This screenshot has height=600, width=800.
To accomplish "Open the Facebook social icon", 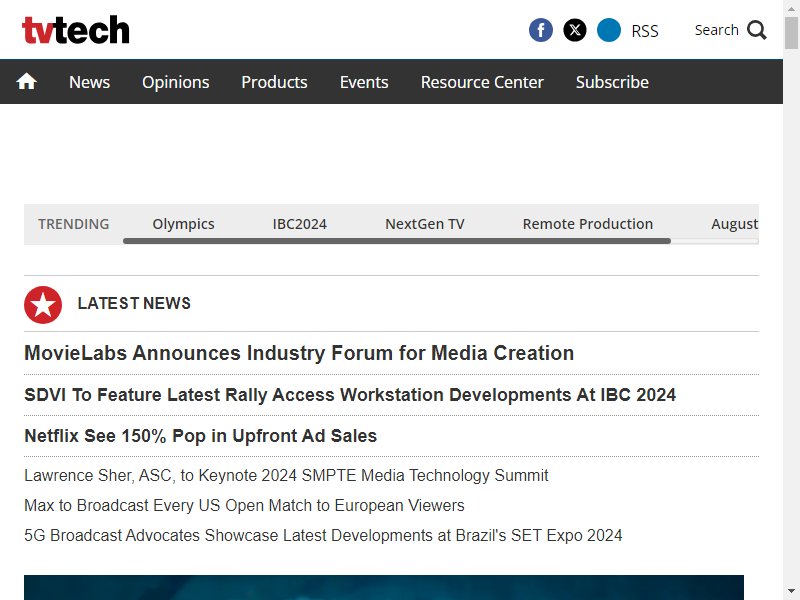I will coord(541,30).
